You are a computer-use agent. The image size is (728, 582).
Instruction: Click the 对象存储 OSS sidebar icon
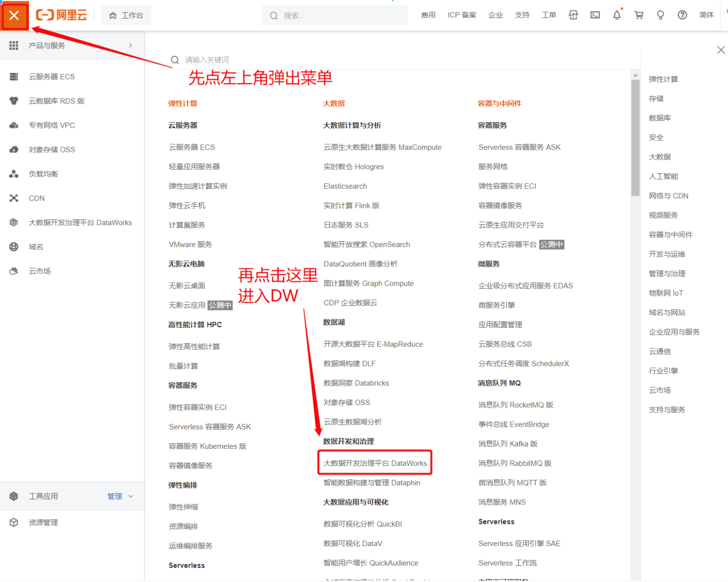click(x=14, y=150)
